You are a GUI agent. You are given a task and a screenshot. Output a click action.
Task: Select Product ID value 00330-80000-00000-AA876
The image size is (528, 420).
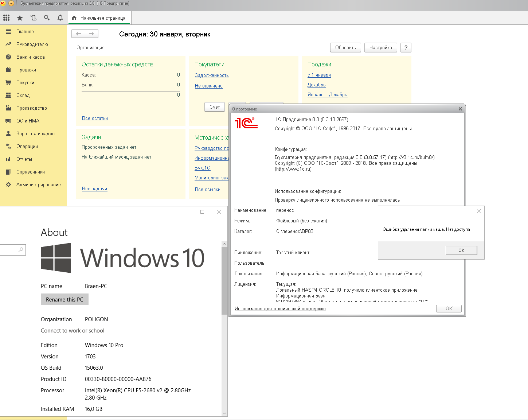[x=118, y=379]
